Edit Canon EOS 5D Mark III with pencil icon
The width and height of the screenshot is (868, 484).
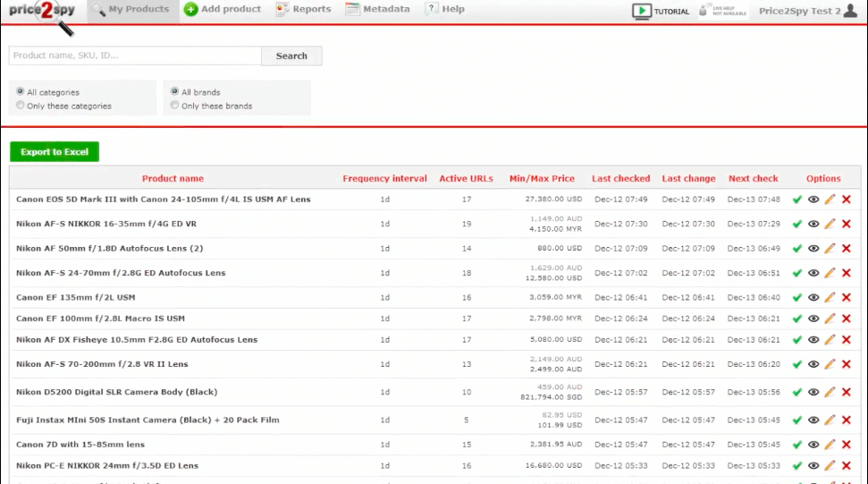tap(830, 200)
